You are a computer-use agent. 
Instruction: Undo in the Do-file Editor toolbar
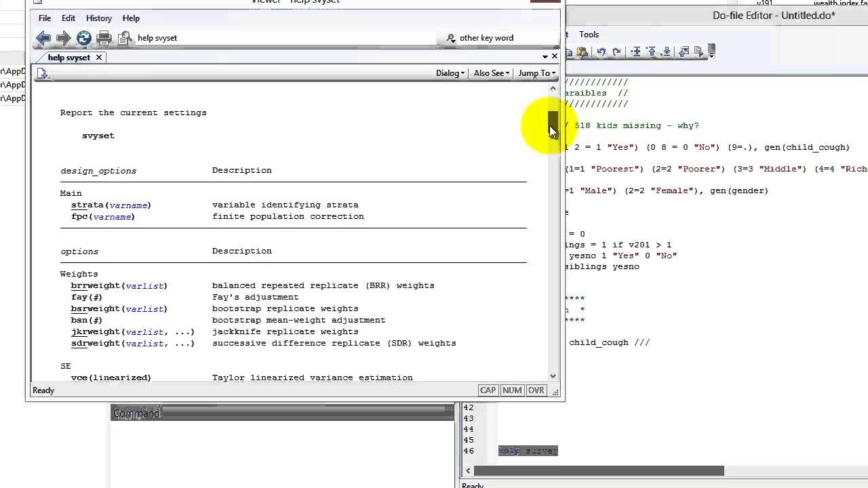[601, 52]
